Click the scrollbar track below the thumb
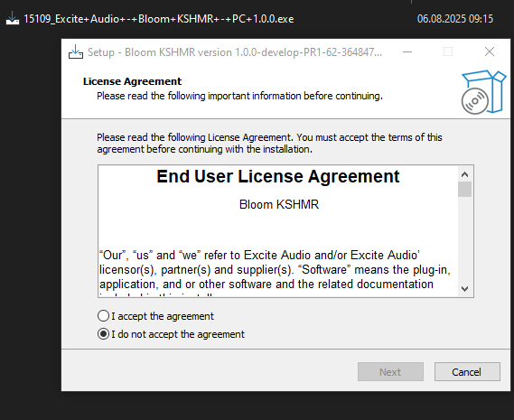 [x=464, y=239]
